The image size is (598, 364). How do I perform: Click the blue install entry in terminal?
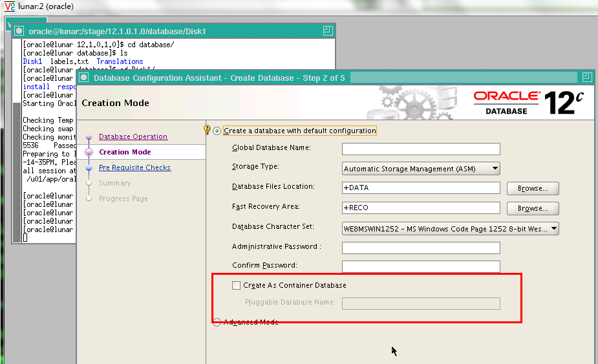(x=36, y=87)
